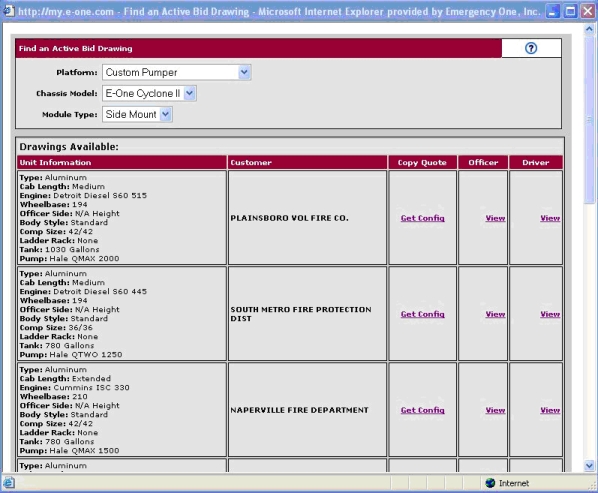598x493 pixels.
Task: Open the help question mark icon
Action: coord(531,48)
